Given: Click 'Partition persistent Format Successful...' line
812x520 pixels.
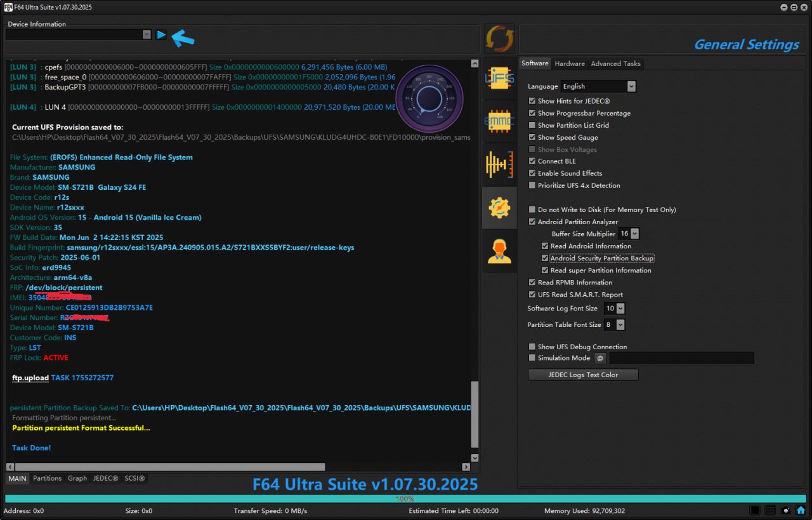Looking at the screenshot, I should coord(81,428).
